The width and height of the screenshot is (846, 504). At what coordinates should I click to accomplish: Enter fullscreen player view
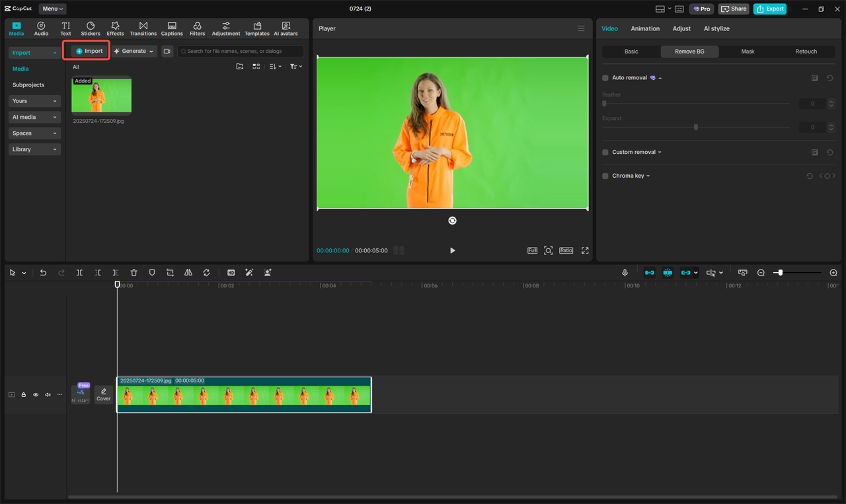point(585,251)
